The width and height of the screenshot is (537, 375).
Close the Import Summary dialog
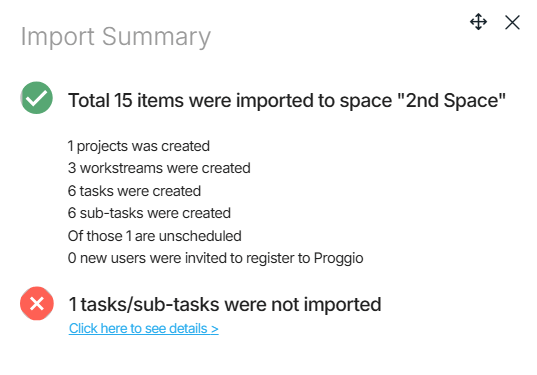512,23
